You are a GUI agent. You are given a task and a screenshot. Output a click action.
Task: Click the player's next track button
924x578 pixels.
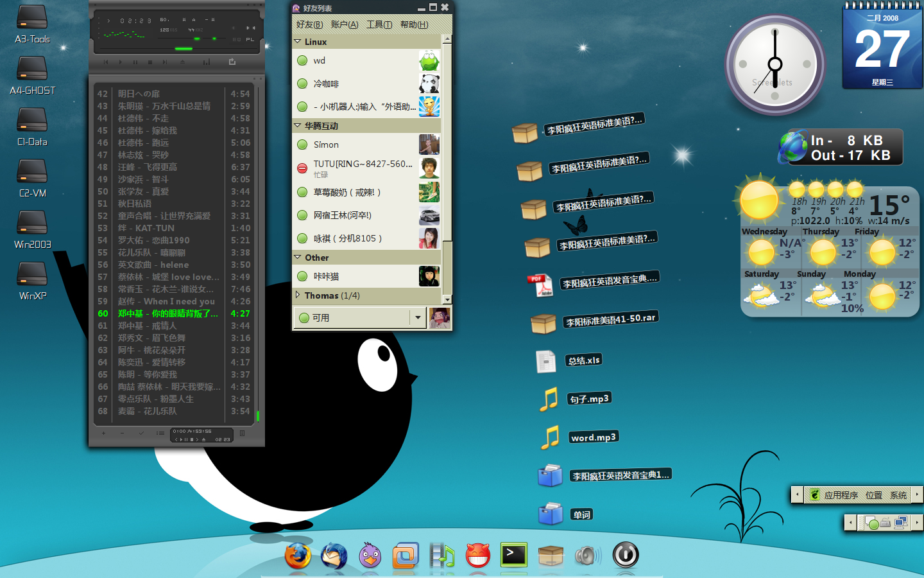tap(165, 62)
